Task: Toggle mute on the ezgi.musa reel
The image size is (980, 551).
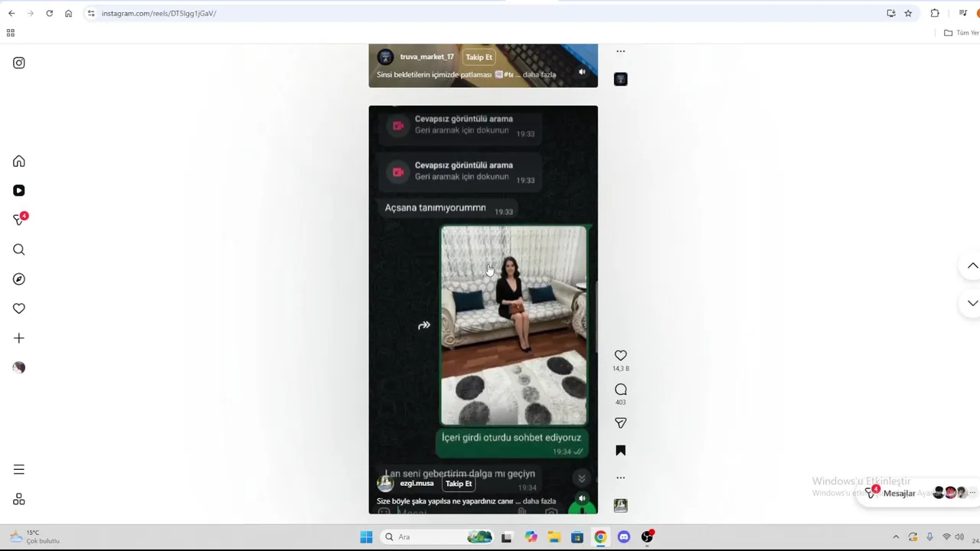Action: click(582, 498)
